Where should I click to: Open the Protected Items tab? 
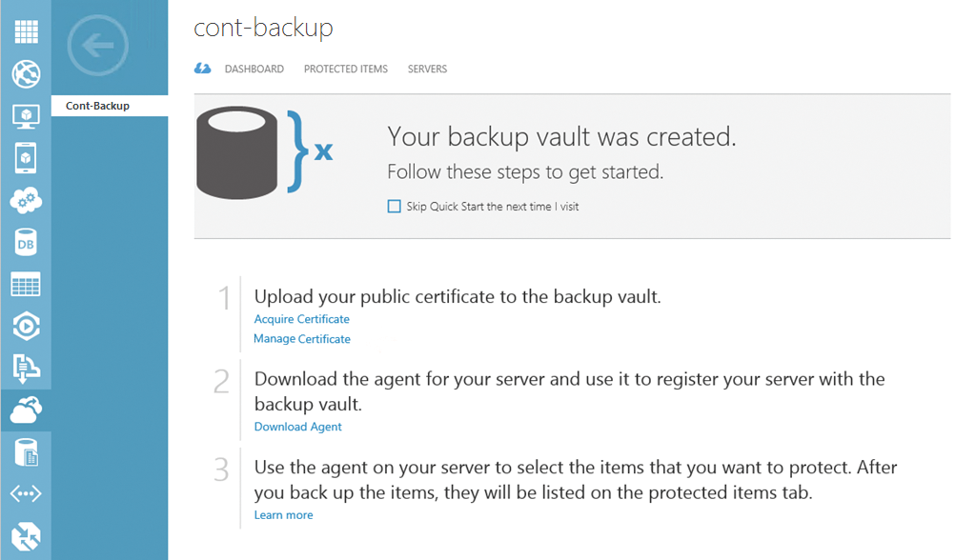(x=345, y=69)
